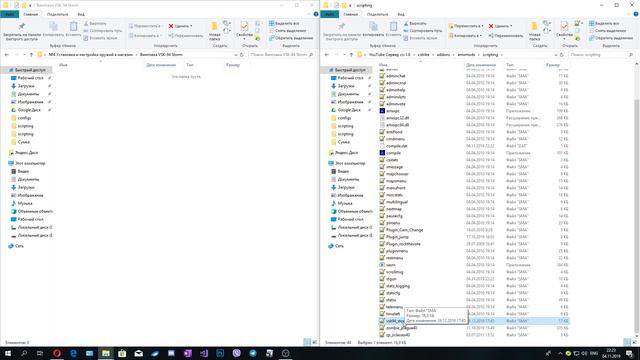
Task: Click Delete (red X) in right scripting window ribbon
Action: pyautogui.click(x=491, y=26)
